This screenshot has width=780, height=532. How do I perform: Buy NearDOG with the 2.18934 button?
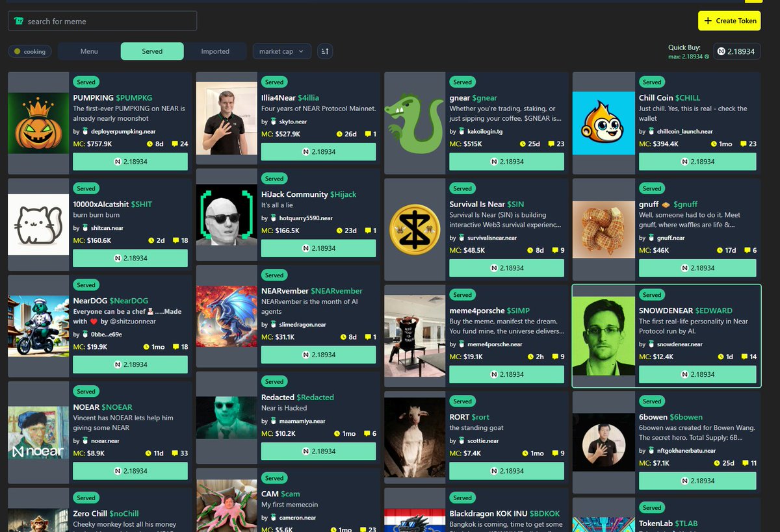tap(130, 364)
